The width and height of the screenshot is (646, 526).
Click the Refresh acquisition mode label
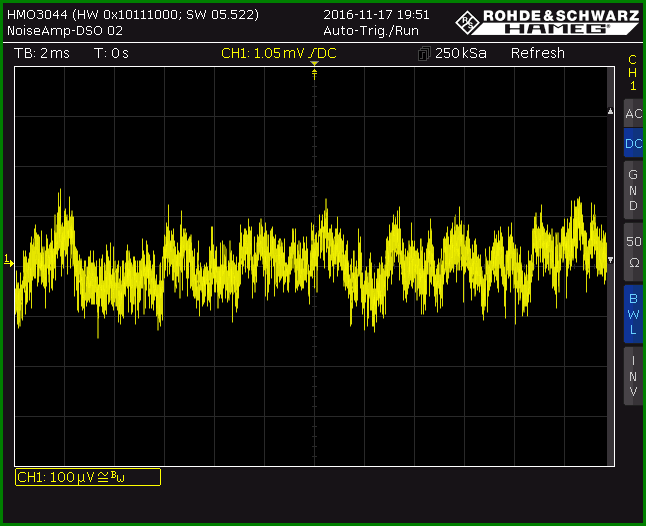[538, 53]
